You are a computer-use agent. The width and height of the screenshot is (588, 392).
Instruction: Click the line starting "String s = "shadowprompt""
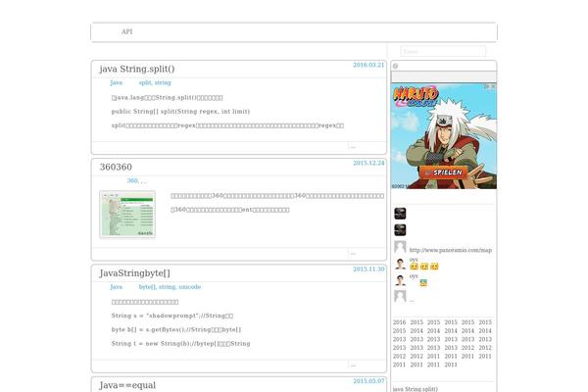coord(172,316)
